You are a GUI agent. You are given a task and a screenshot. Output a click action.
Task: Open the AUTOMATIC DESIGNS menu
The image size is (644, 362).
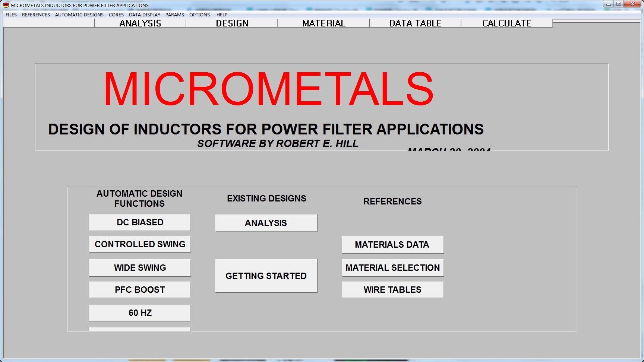click(79, 15)
